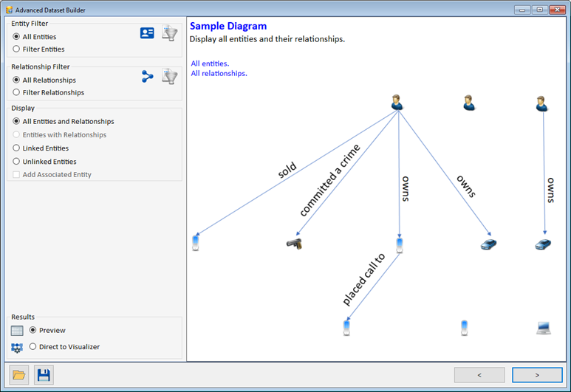This screenshot has height=392, width=571.
Task: Click the vertical 'owns' label below first person
Action: pos(406,189)
